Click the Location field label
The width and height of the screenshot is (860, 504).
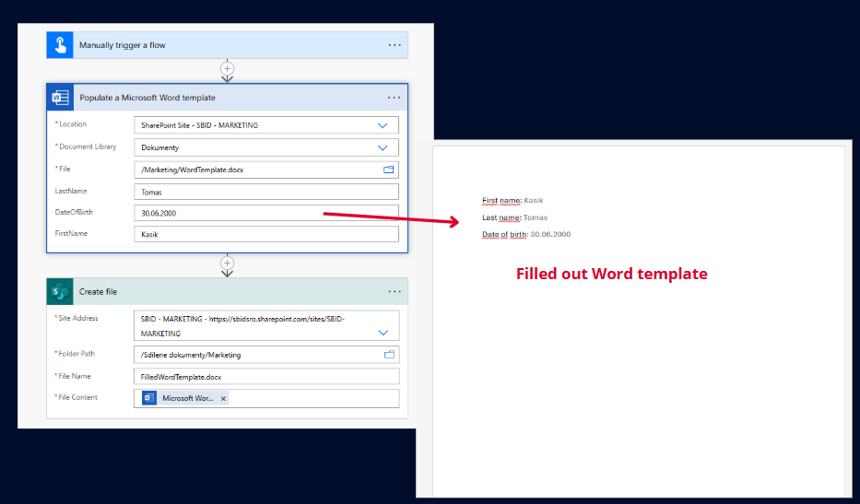[x=71, y=124]
